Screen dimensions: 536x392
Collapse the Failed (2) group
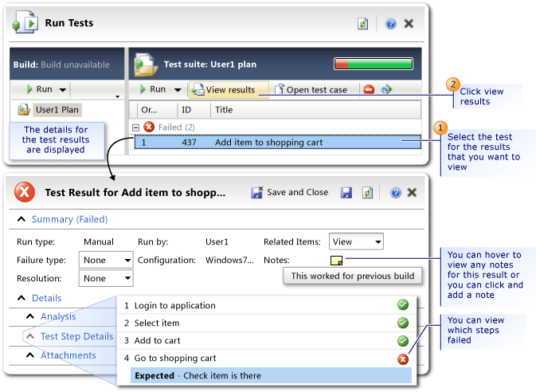tap(136, 127)
